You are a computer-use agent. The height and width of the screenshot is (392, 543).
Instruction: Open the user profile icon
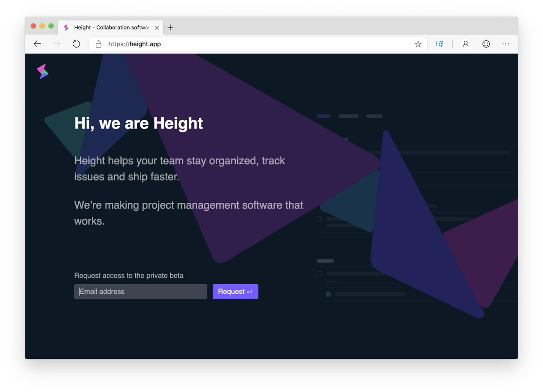coord(466,44)
